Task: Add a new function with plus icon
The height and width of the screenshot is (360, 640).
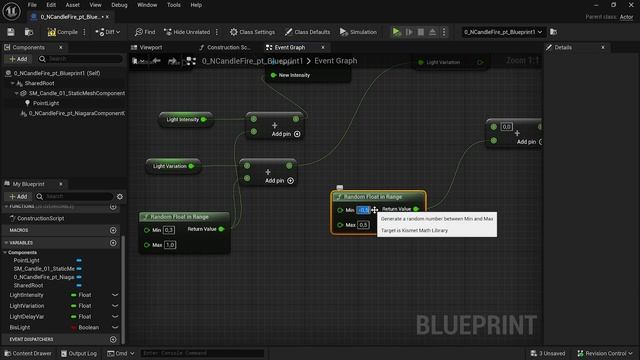Action: [x=113, y=207]
